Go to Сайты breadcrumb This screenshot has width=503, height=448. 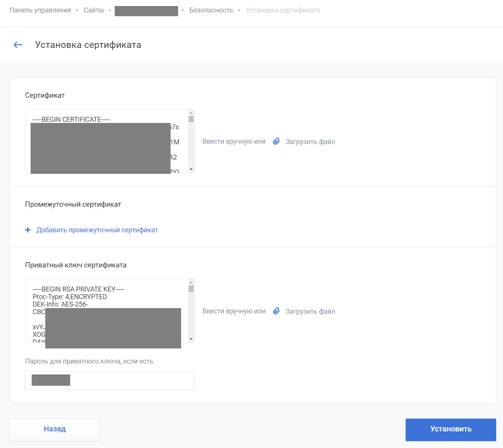pyautogui.click(x=94, y=10)
